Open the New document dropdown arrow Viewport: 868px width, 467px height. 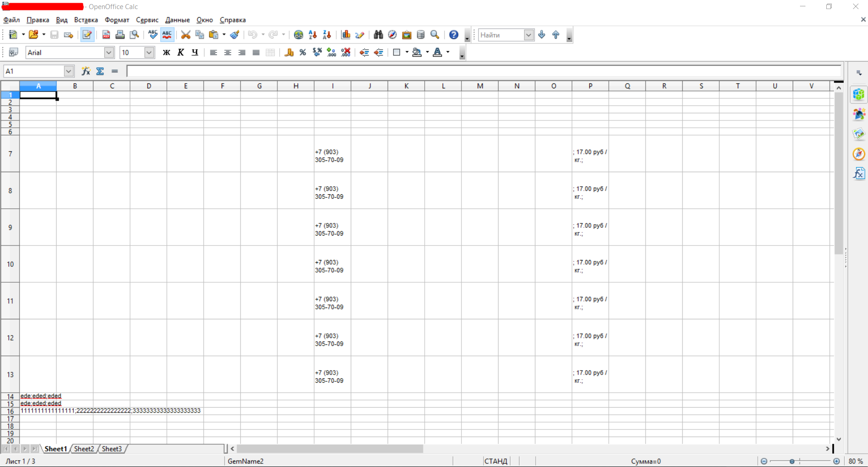pos(23,35)
